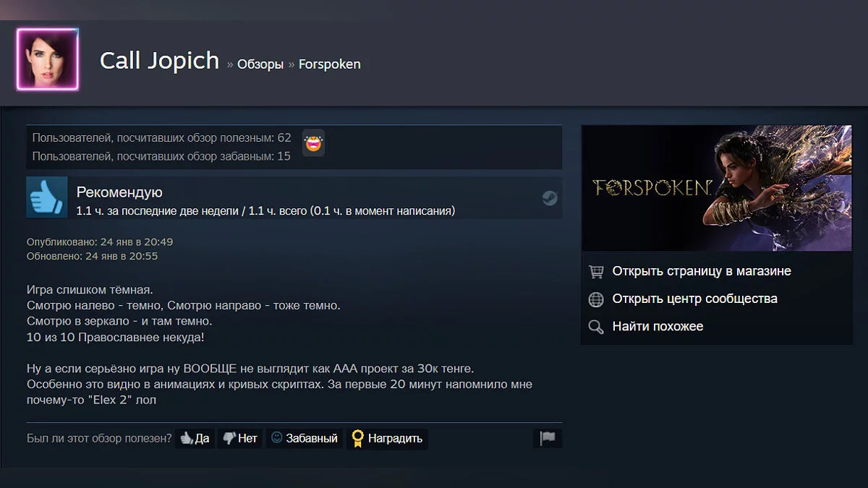Click the magnifier find similar icon
This screenshot has height=488, width=868.
tap(596, 327)
